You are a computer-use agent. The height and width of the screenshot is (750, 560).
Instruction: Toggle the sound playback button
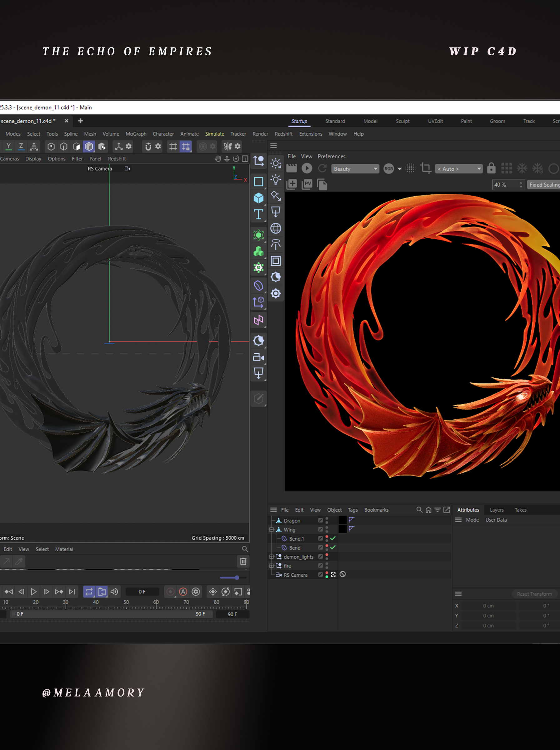point(114,592)
